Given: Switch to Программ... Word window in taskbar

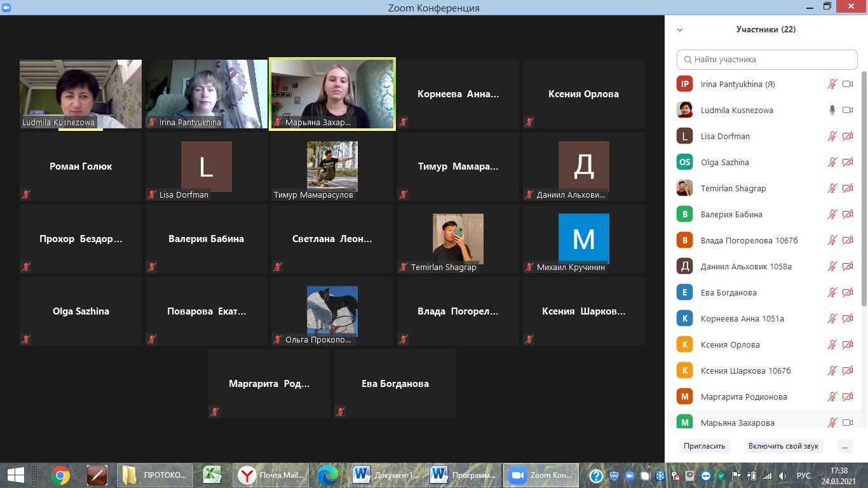Looking at the screenshot, I should [463, 475].
